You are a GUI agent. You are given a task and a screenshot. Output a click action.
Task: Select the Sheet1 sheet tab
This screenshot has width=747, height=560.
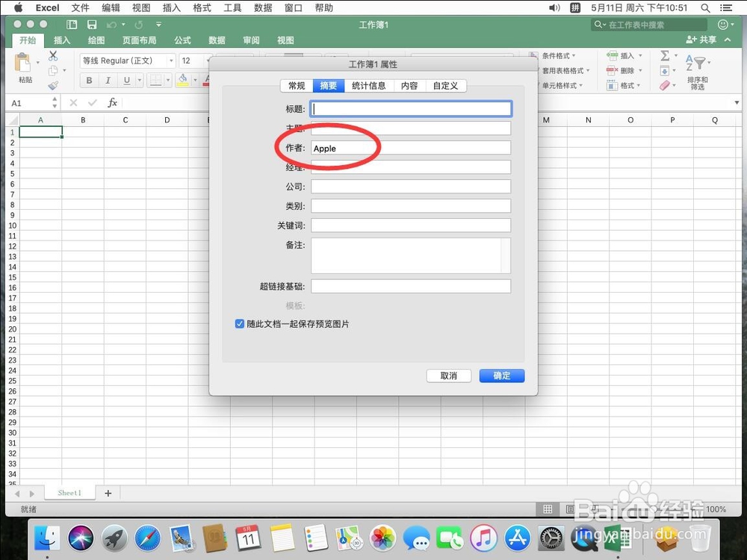(x=69, y=493)
